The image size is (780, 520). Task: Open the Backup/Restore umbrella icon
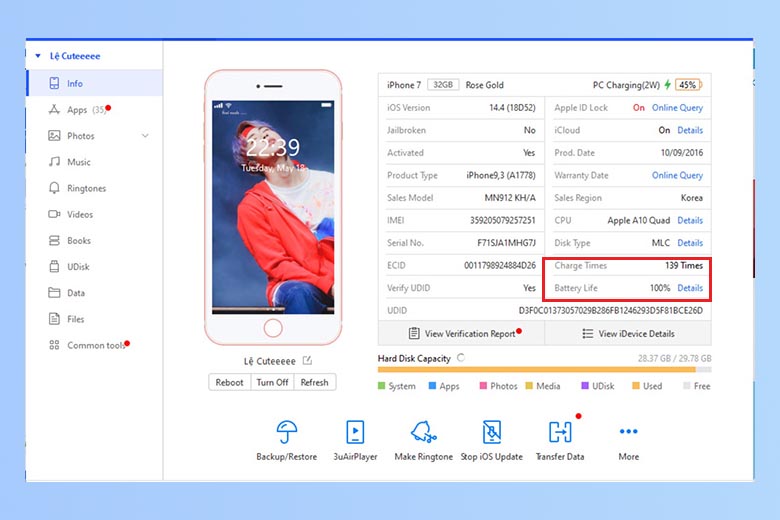click(x=288, y=432)
